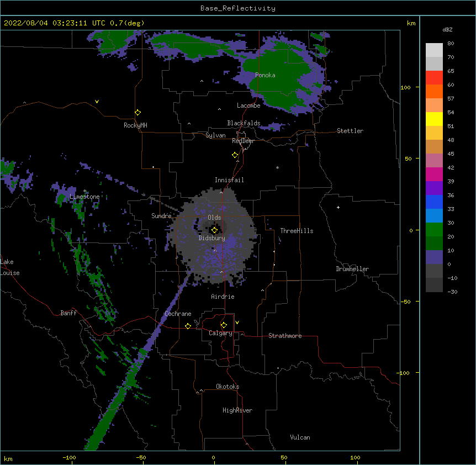Screen dimensions: 476x465
Task: Click the yellow diamond marker below Cochrane
Action: coord(188,326)
